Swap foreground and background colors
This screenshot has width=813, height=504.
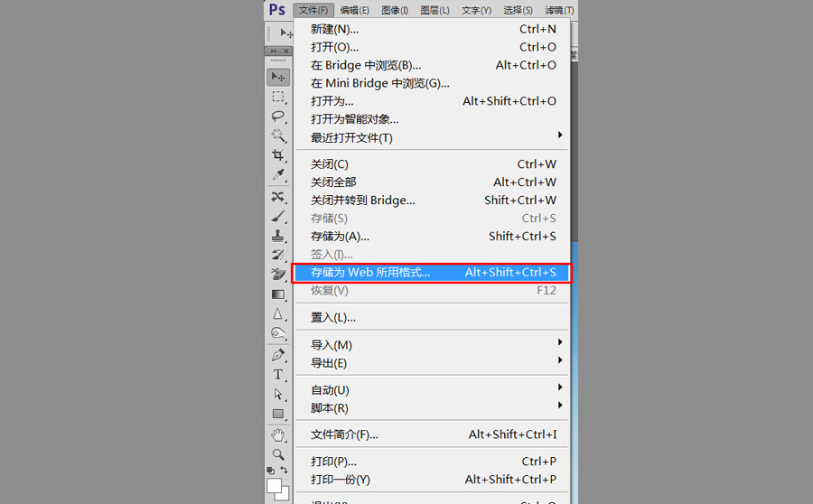pyautogui.click(x=285, y=470)
